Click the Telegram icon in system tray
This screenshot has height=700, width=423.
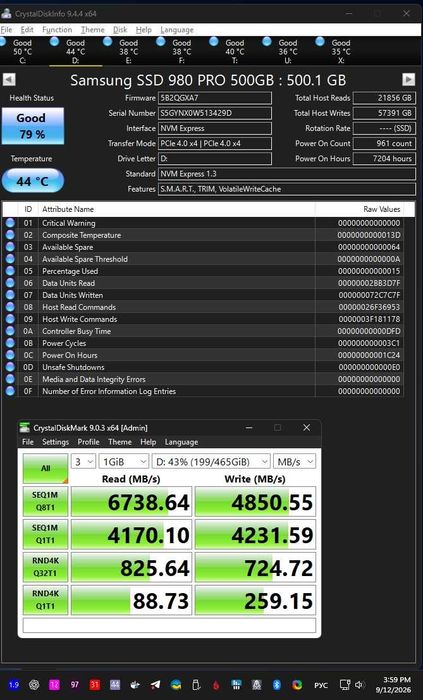tap(155, 684)
